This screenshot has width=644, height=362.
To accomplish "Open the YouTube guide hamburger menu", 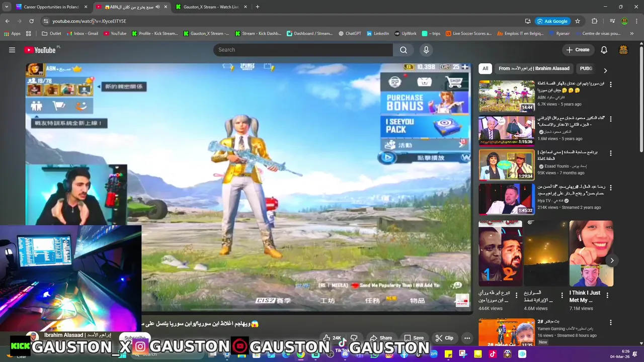I will 12,50.
